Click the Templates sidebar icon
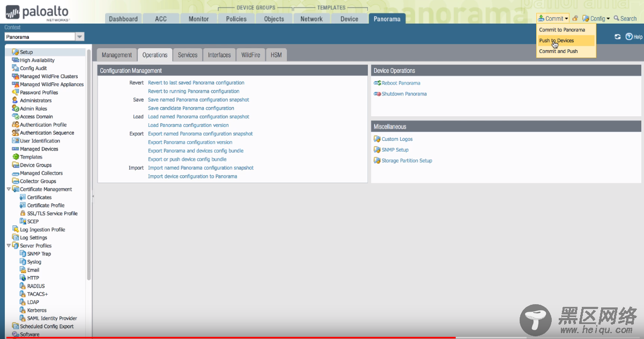 16,157
